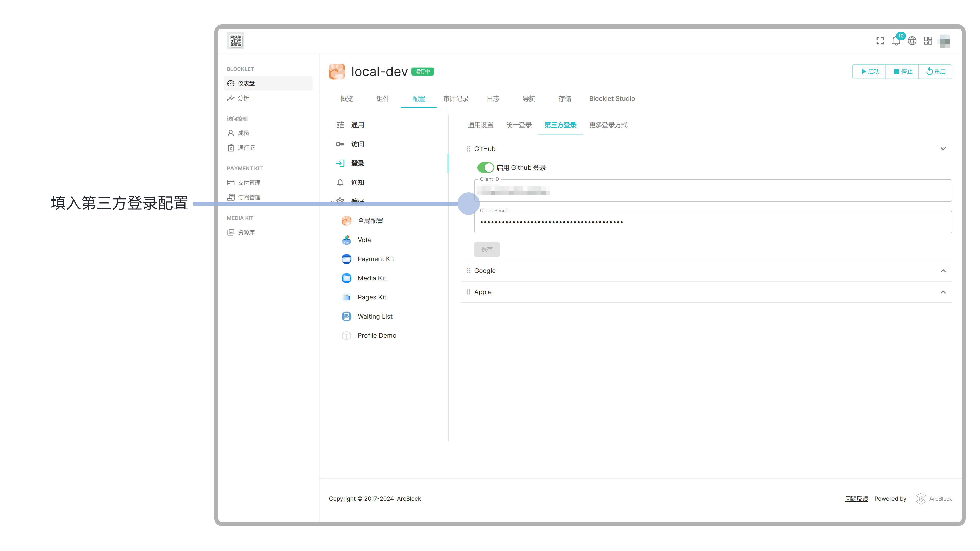Expand the Google login section
This screenshot has width=980, height=551.
click(x=943, y=271)
